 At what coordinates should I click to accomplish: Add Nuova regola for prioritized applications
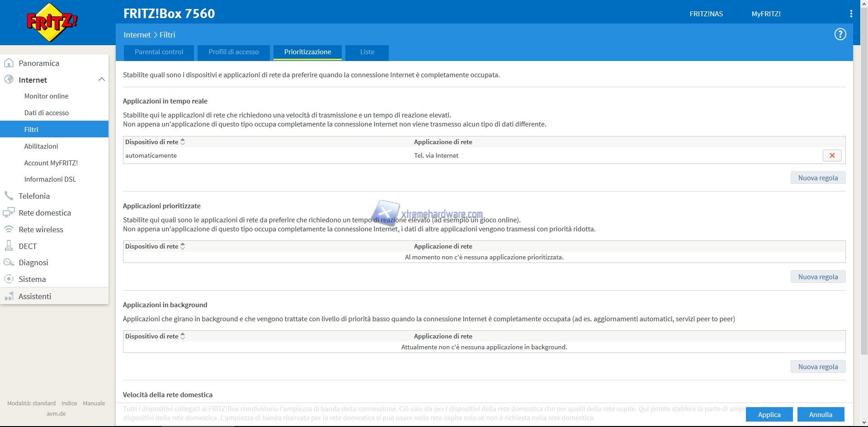click(817, 277)
